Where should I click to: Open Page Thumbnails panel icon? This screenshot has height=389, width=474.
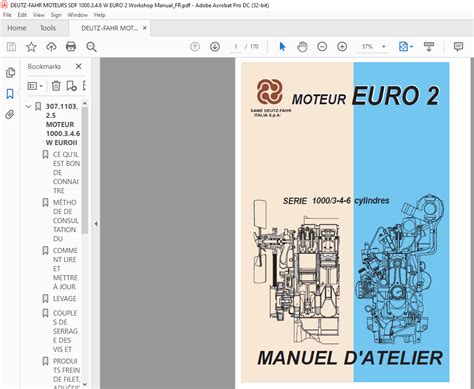pos(10,72)
